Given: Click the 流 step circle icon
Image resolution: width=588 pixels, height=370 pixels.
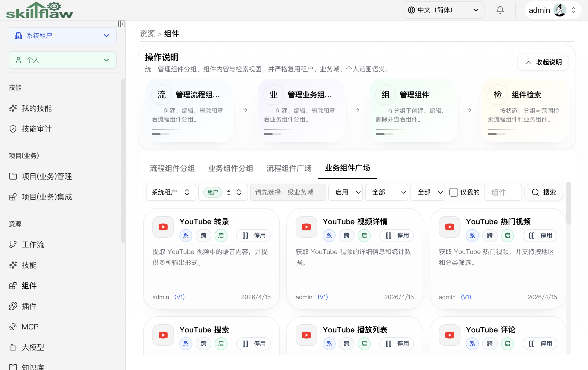Looking at the screenshot, I should (162, 95).
